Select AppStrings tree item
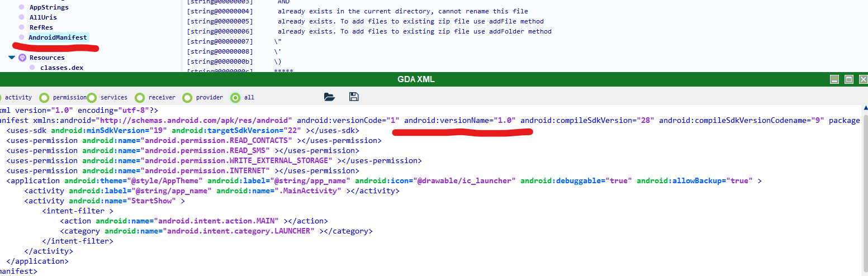Viewport: 868px width, 276px height. (49, 7)
